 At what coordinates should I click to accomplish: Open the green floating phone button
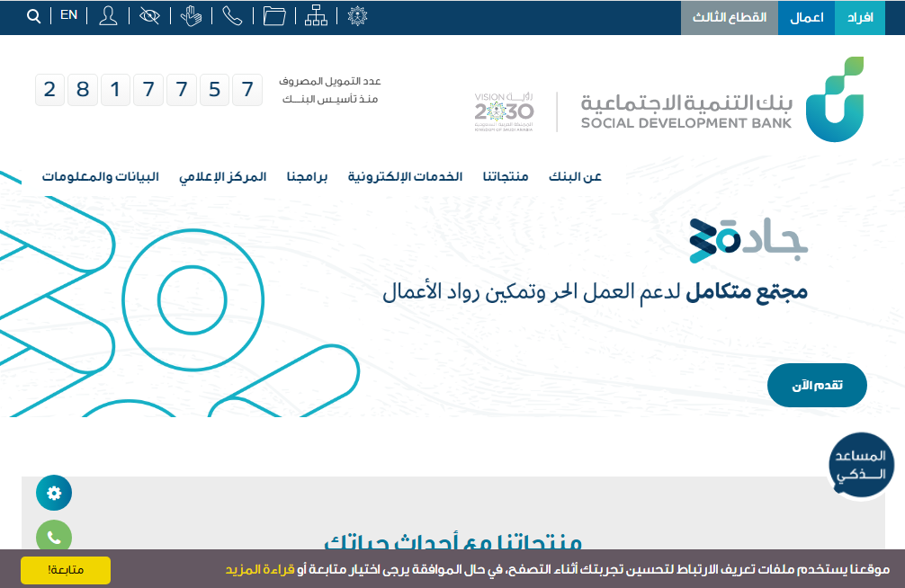(54, 536)
